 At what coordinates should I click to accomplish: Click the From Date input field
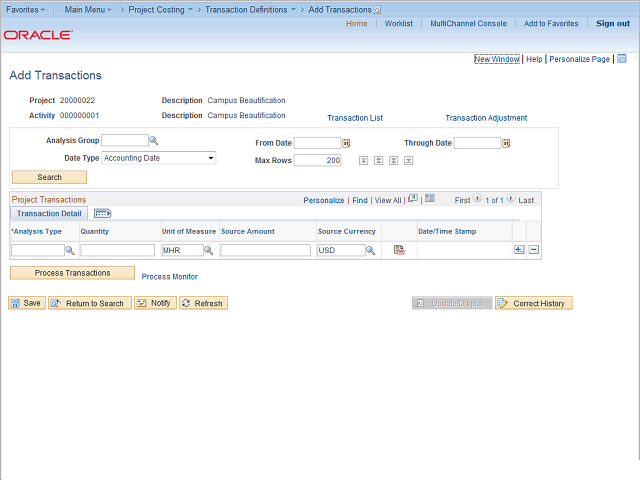318,143
